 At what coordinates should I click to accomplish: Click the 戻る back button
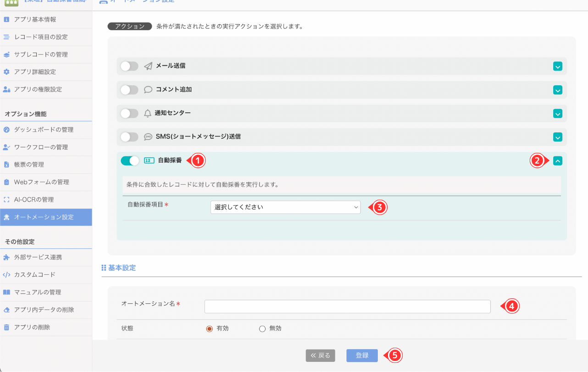point(320,356)
